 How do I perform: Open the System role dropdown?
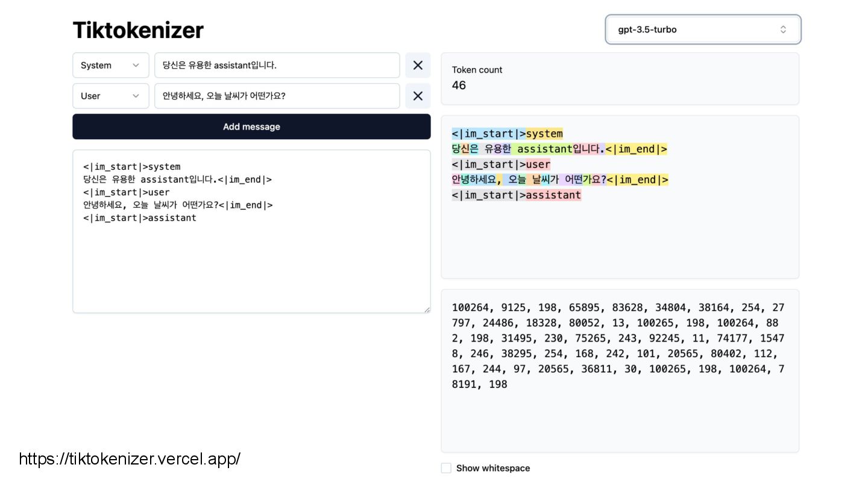click(111, 65)
